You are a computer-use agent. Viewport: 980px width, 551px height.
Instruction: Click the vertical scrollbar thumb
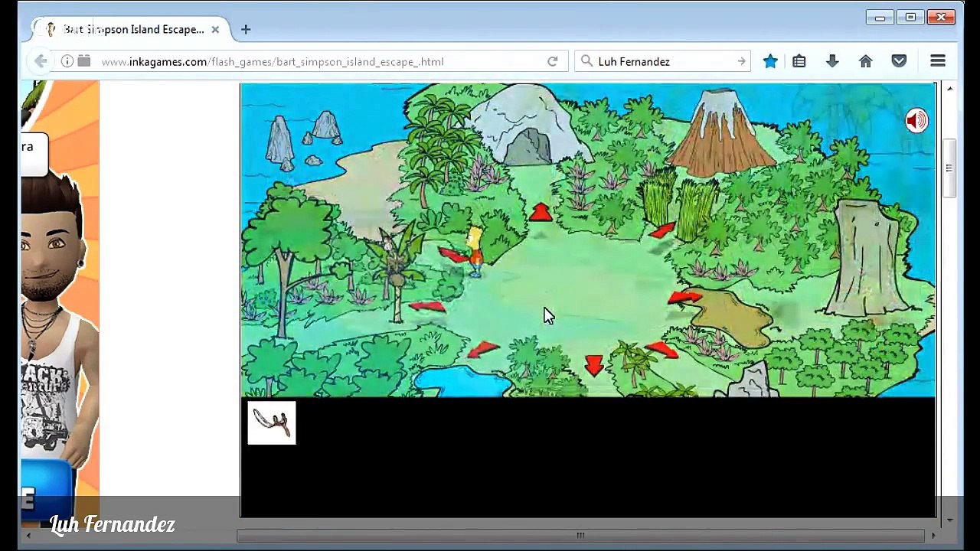[x=949, y=168]
